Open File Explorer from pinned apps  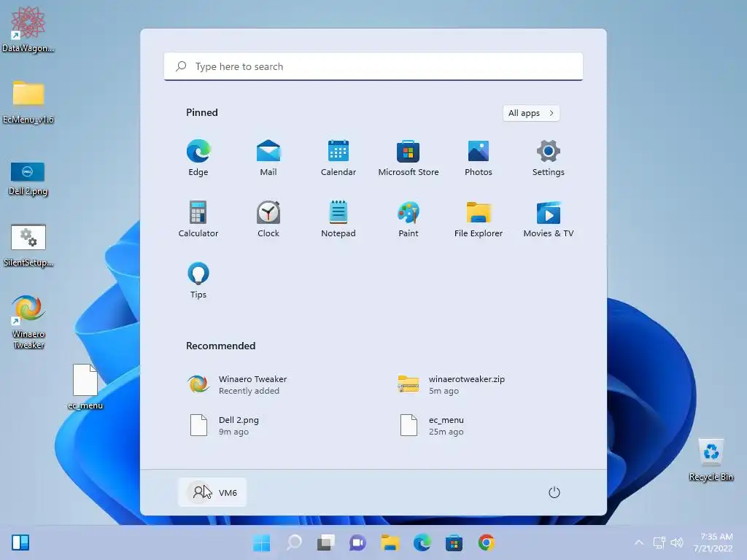coord(479,219)
